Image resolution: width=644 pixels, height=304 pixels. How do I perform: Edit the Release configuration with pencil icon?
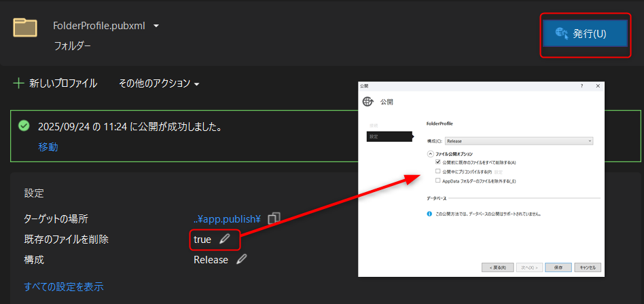(241, 259)
